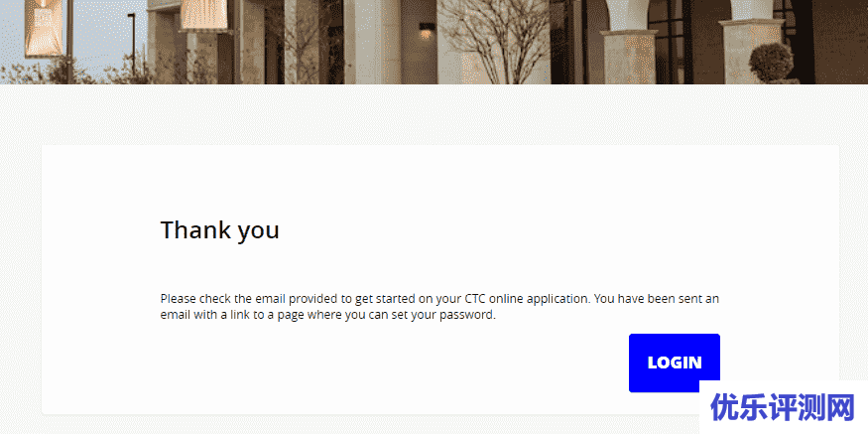Click the Thank you heading
The width and height of the screenshot is (868, 434).
click(220, 230)
